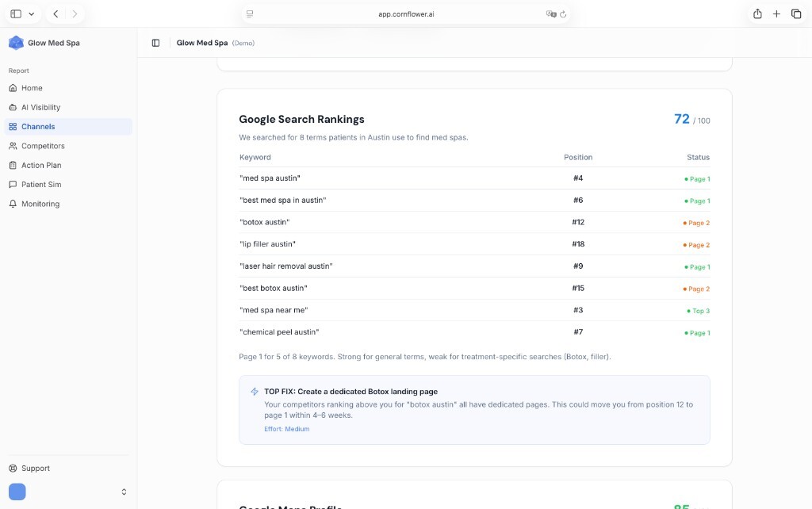The image size is (812, 509).
Task: Open the Keyword column header
Action: pyautogui.click(x=255, y=157)
